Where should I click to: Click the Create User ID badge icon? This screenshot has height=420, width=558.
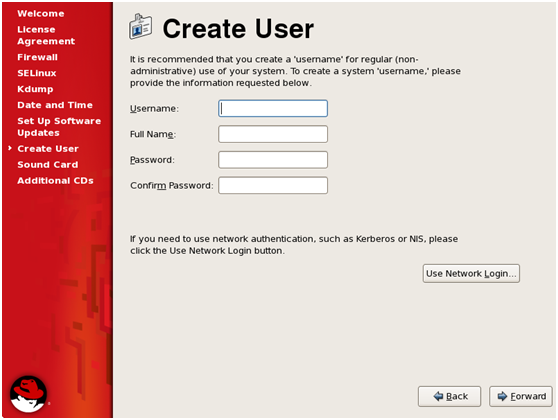coord(140,26)
